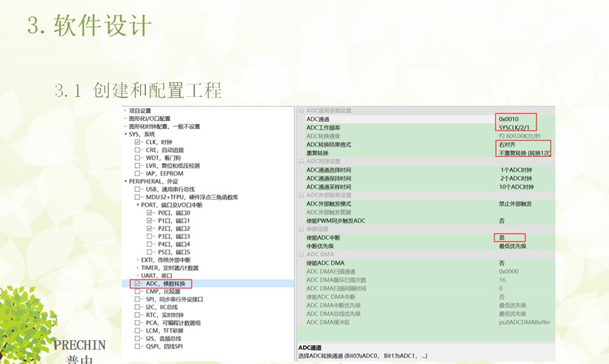This screenshot has height=364, width=609.
Task: Collapse the 中断设置 section
Action: click(x=301, y=229)
